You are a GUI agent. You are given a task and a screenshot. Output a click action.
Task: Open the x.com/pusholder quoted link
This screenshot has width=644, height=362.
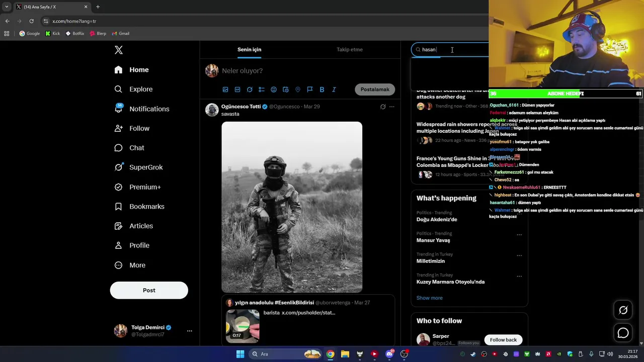coord(308,313)
